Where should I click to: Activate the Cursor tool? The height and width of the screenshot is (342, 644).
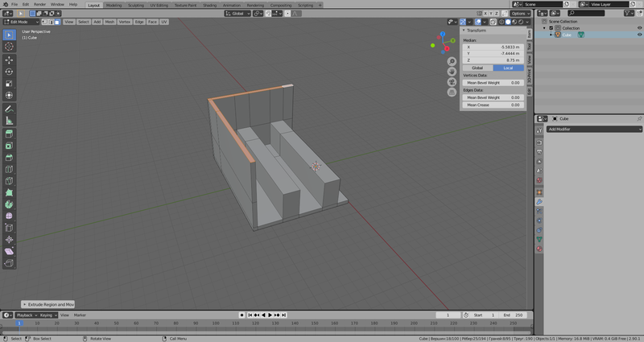[9, 47]
